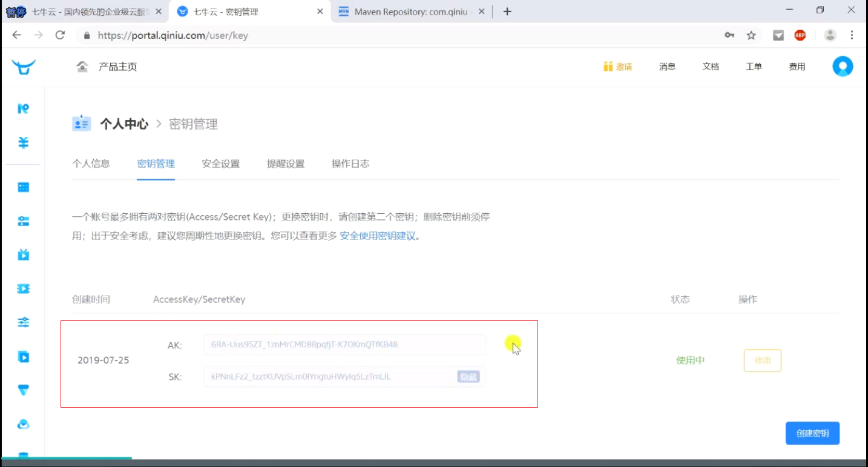Open the ABP extension icon
868x467 pixels.
point(800,35)
